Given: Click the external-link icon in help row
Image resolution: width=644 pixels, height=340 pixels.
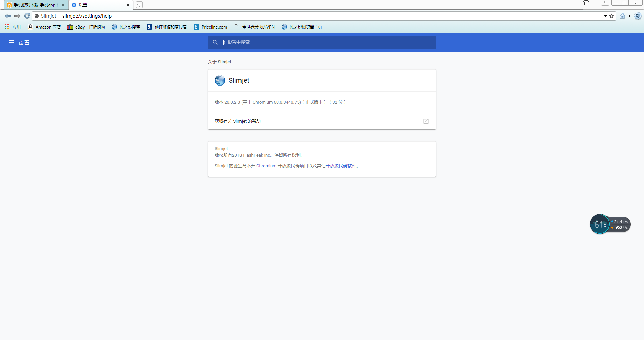Looking at the screenshot, I should click(x=426, y=121).
